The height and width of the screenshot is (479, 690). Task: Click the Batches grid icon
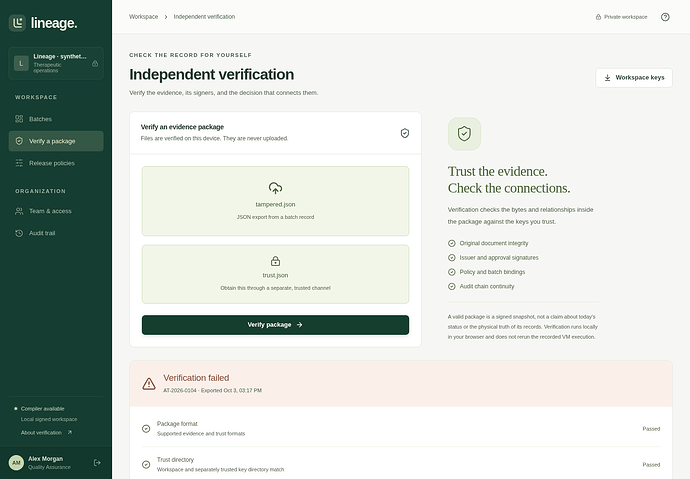(19, 119)
